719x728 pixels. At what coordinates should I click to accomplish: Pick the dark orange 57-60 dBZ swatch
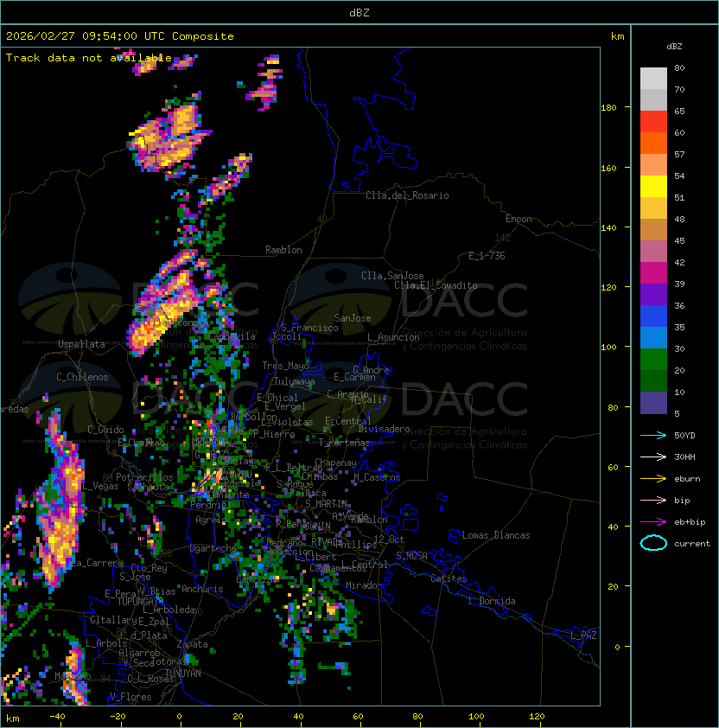point(653,144)
